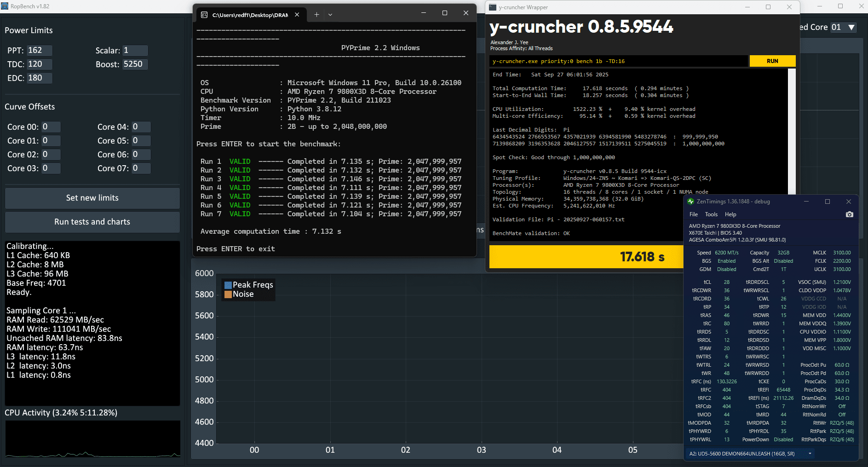This screenshot has height=467, width=868.
Task: Click the 'Run 7' result line in PYPrime
Action: pyautogui.click(x=331, y=214)
